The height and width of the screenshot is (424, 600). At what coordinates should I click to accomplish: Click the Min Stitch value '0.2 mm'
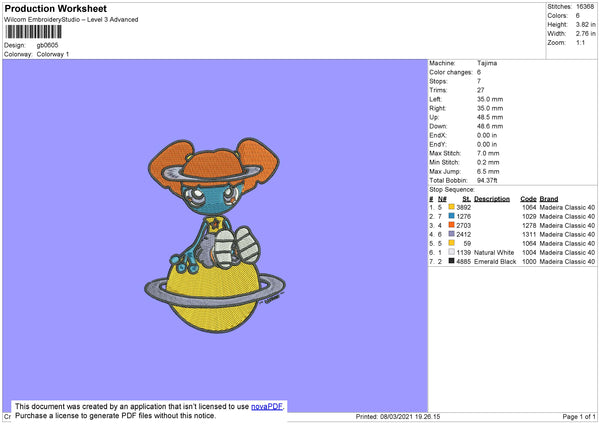[488, 162]
